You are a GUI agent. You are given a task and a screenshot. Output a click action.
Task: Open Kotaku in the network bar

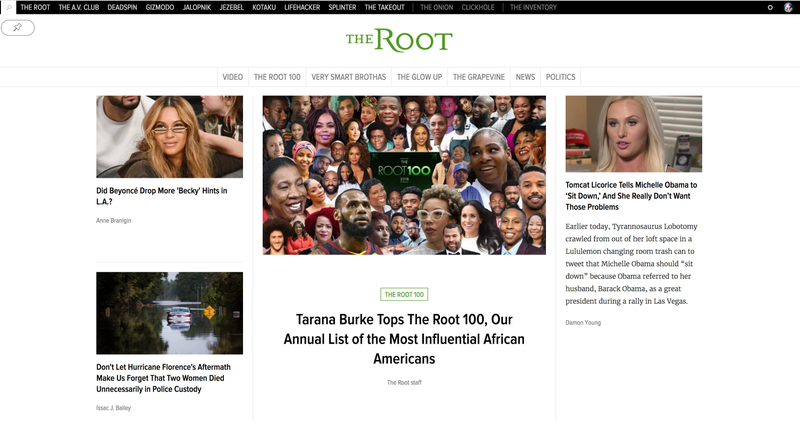coord(264,7)
